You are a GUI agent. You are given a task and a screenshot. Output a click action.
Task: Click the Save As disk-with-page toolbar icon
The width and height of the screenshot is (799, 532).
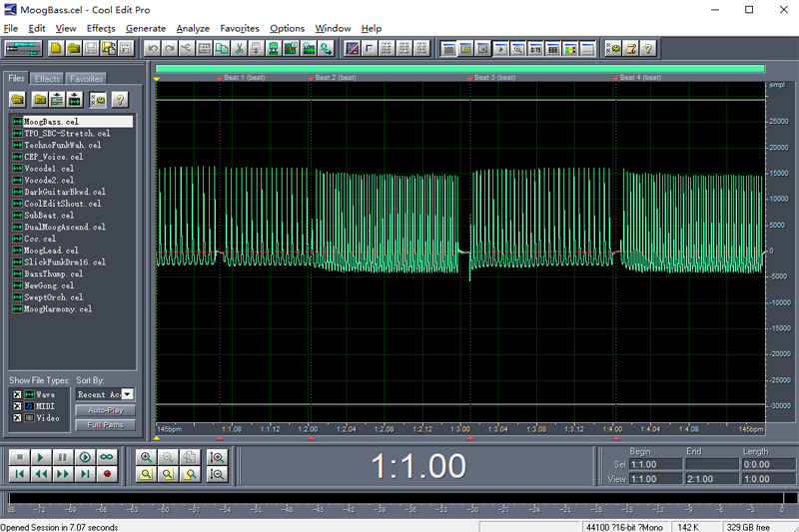point(109,48)
